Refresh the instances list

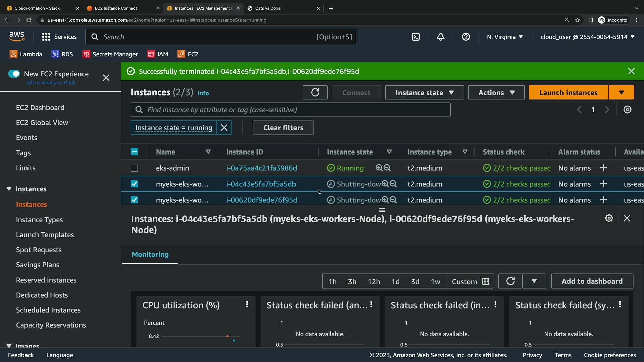315,93
